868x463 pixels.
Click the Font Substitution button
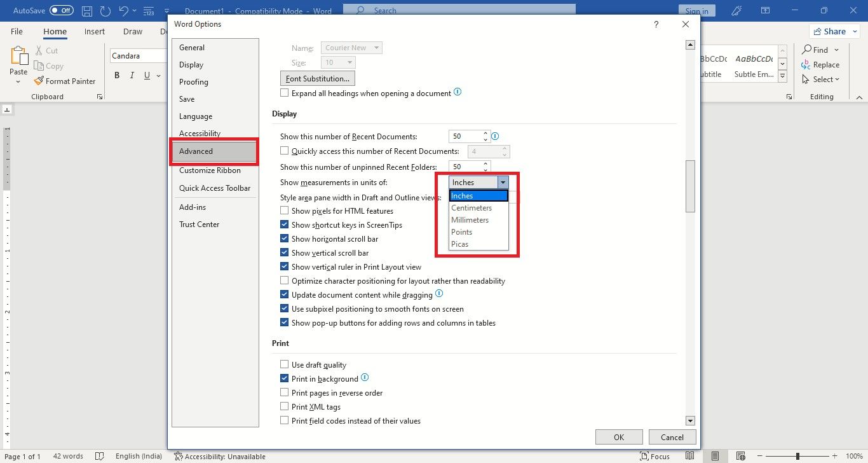coord(318,79)
